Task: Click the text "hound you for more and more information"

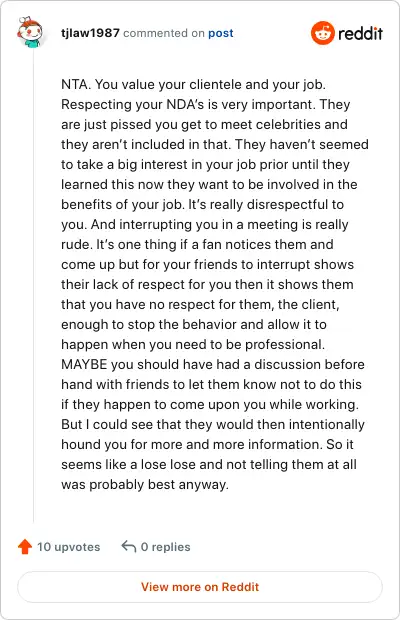Action: pos(190,445)
